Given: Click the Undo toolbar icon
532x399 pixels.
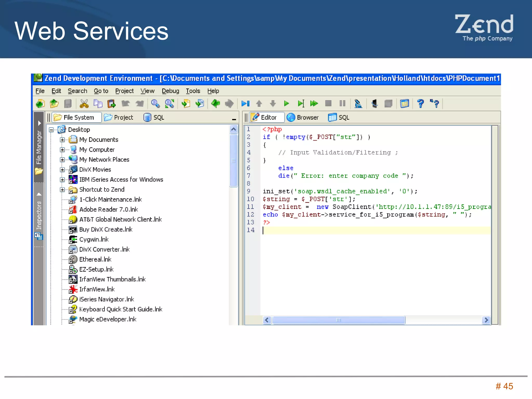Looking at the screenshot, I should click(x=125, y=104).
